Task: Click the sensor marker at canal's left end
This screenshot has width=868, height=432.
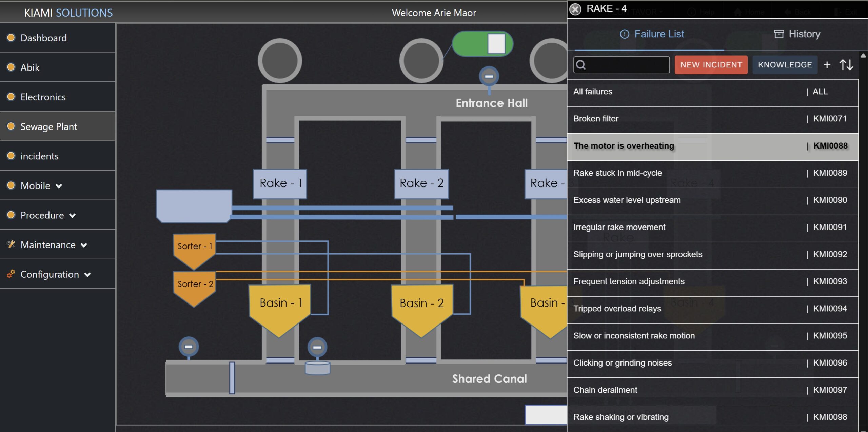Action: tap(189, 347)
